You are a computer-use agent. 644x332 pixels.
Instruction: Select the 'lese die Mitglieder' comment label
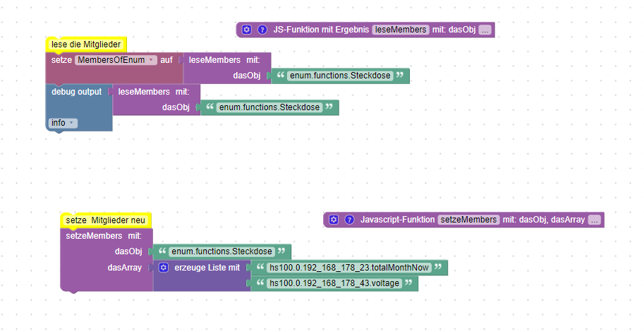(86, 45)
